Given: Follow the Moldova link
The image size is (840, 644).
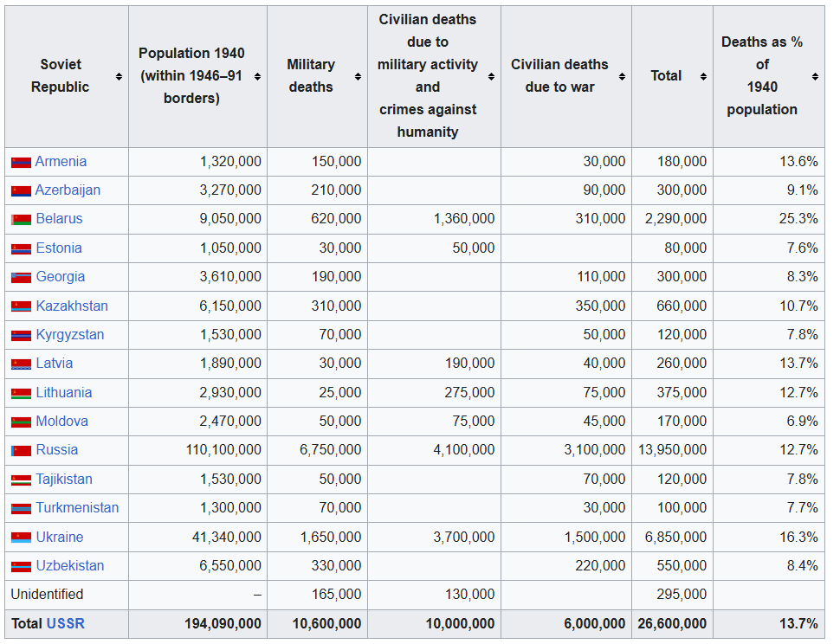Looking at the screenshot, I should tap(61, 421).
